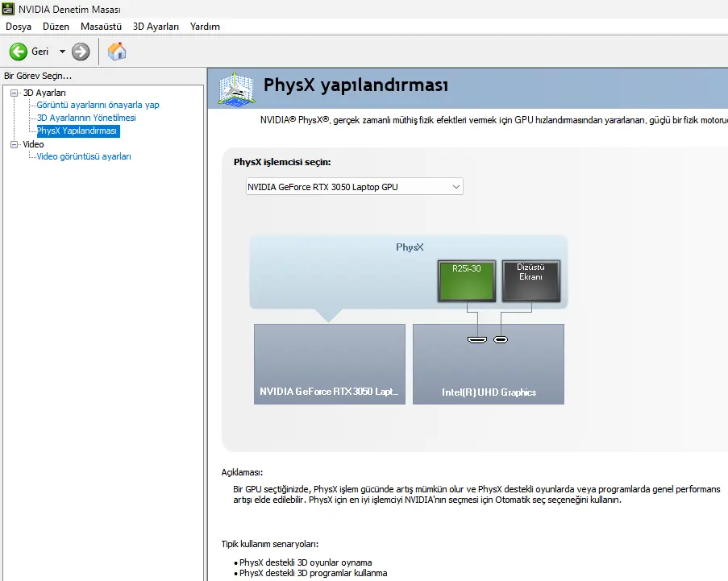Viewport: 728px width, 581px height.
Task: Click the Geri text button
Action: coord(40,52)
